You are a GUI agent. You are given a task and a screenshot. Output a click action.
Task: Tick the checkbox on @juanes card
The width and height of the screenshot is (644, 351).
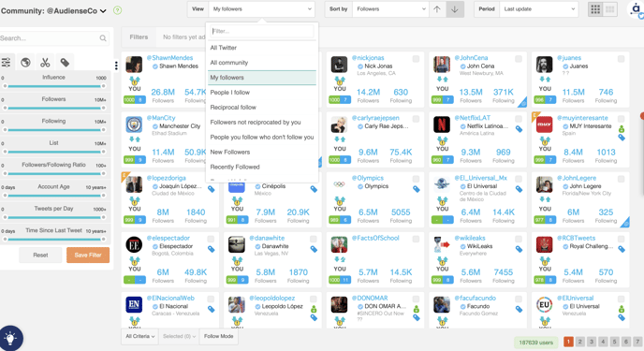point(621,59)
